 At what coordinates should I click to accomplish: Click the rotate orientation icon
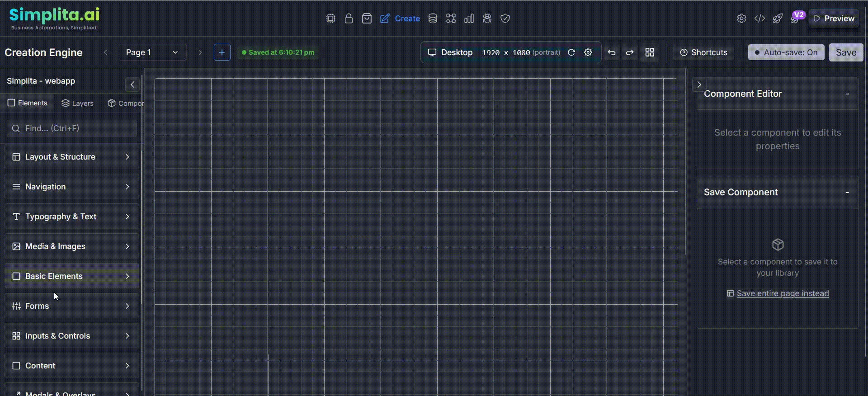pos(571,52)
